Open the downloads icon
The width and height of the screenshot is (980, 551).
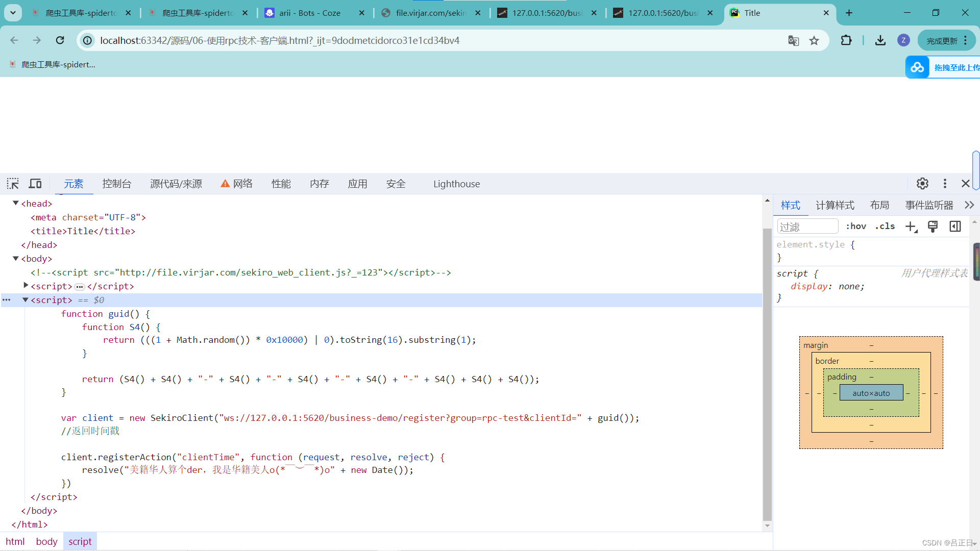[880, 40]
